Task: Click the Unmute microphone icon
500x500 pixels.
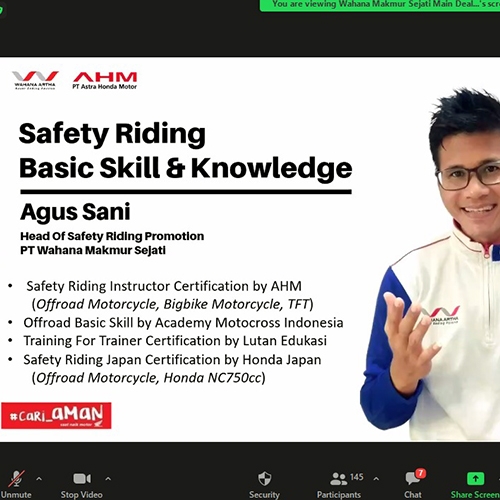Action: [16, 479]
